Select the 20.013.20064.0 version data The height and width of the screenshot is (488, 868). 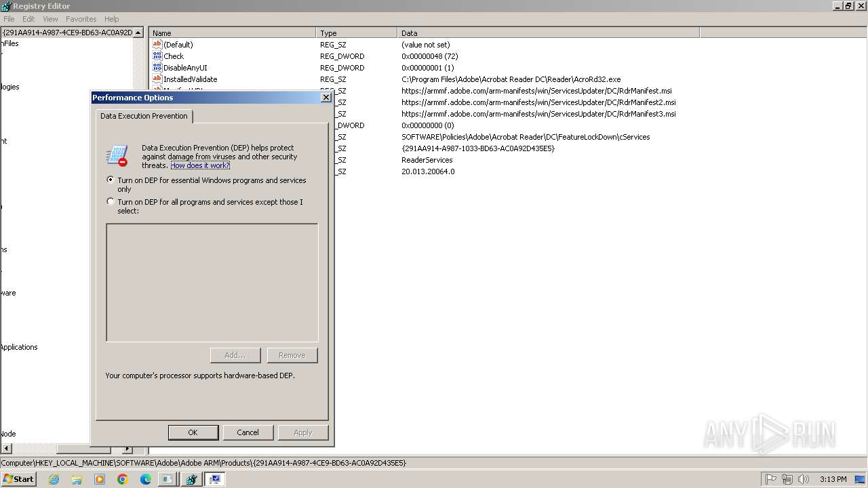click(428, 171)
